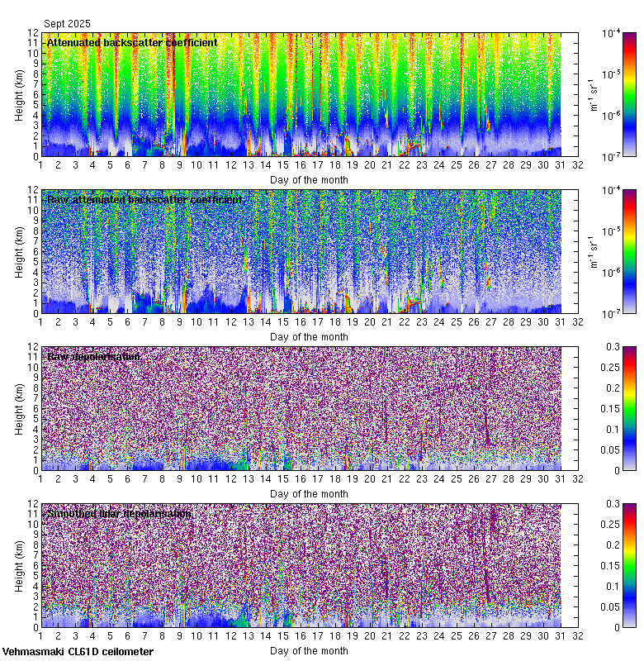The height and width of the screenshot is (661, 644).
Task: Click 'Height (km)' axis label of Smoothed lidar depolarisation plot
Action: 19,566
